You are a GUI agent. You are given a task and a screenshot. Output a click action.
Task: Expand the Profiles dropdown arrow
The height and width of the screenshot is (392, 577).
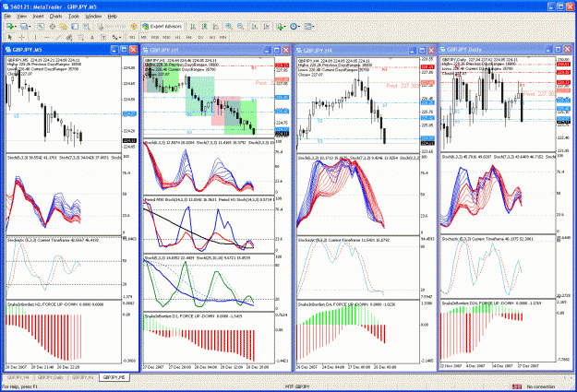30,27
